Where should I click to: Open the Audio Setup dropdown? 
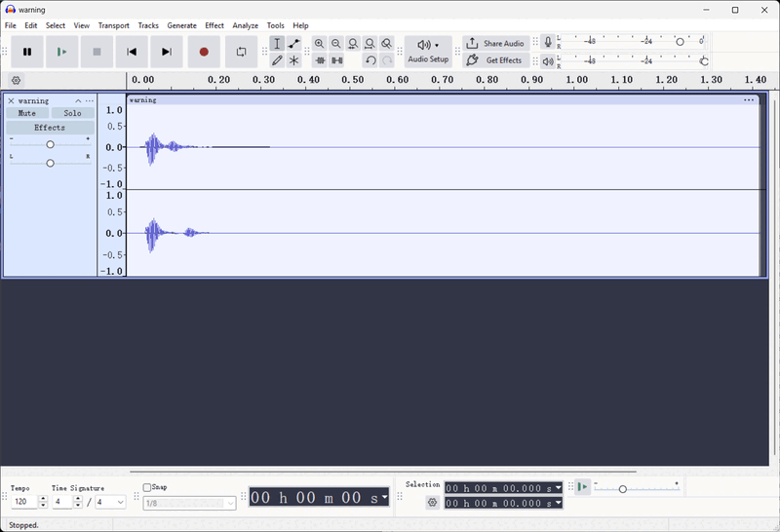click(x=428, y=52)
